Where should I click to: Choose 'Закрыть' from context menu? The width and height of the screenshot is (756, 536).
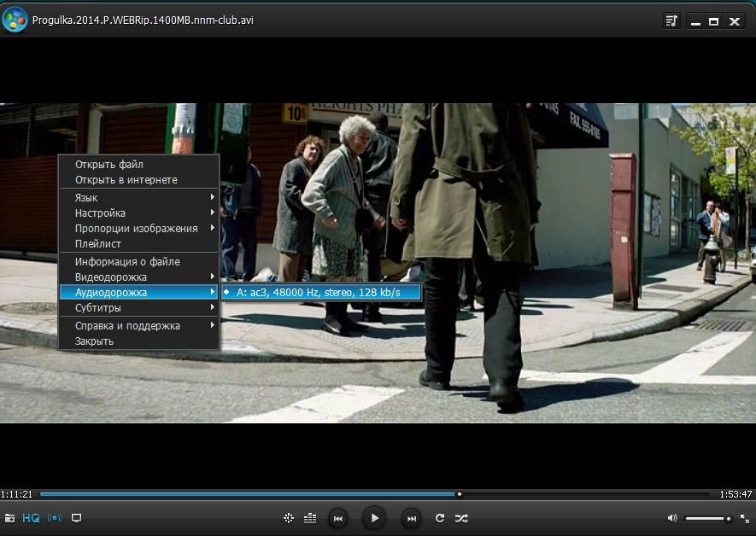pos(139,341)
